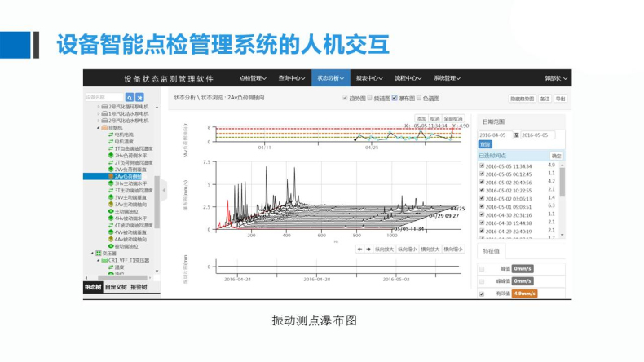Collapse the 排粉机 tree node

(x=98, y=127)
